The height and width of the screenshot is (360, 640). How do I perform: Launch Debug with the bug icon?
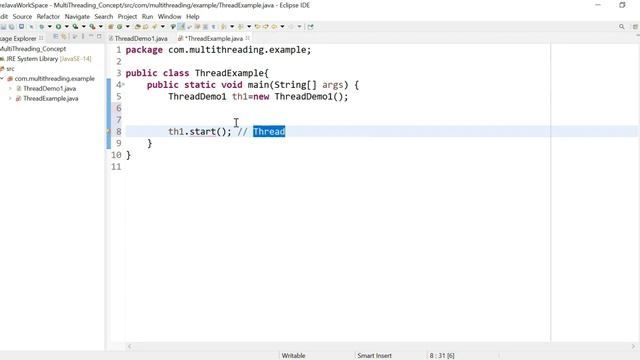click(x=41, y=27)
